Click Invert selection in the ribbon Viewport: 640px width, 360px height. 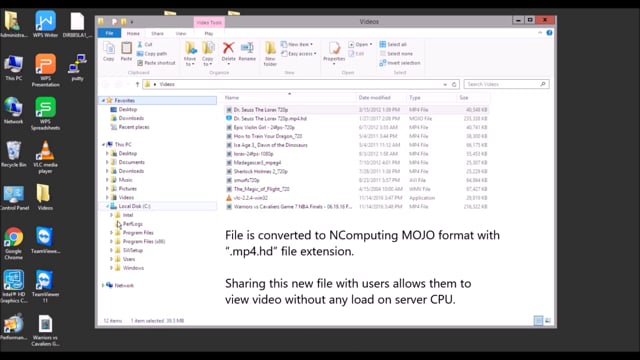400,63
